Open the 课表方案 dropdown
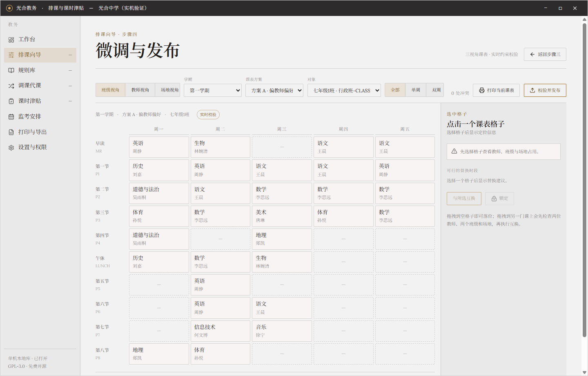The image size is (588, 376). click(x=274, y=90)
